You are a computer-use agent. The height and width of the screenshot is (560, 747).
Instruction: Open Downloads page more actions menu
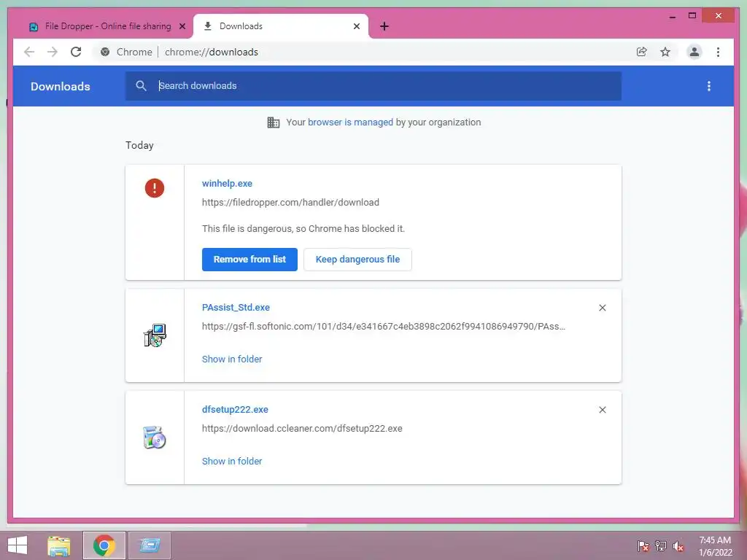(709, 86)
